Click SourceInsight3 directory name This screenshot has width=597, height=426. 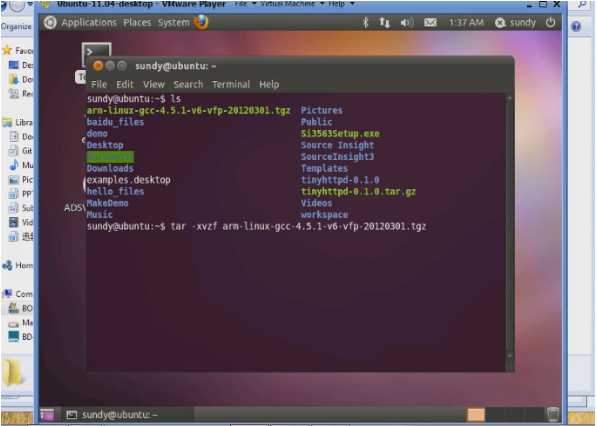click(337, 156)
